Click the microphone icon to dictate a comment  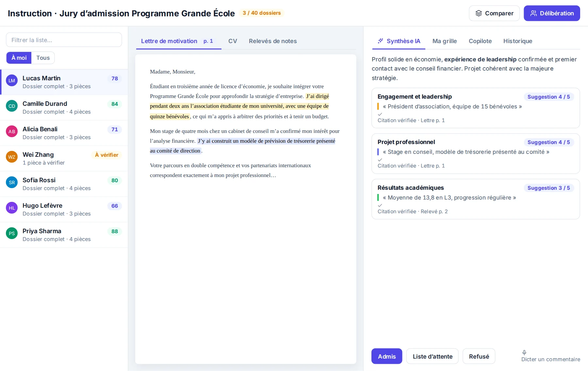524,352
